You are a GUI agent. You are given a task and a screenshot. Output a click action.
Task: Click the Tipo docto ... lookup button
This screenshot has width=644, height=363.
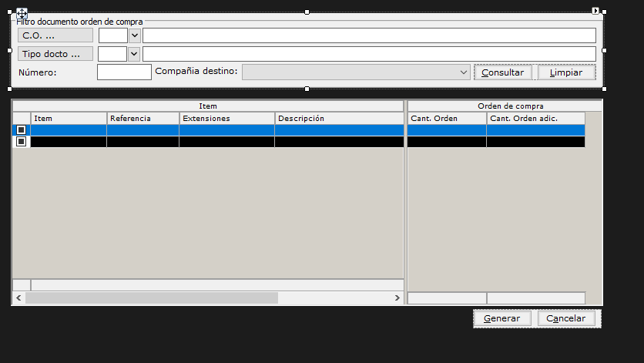[55, 54]
